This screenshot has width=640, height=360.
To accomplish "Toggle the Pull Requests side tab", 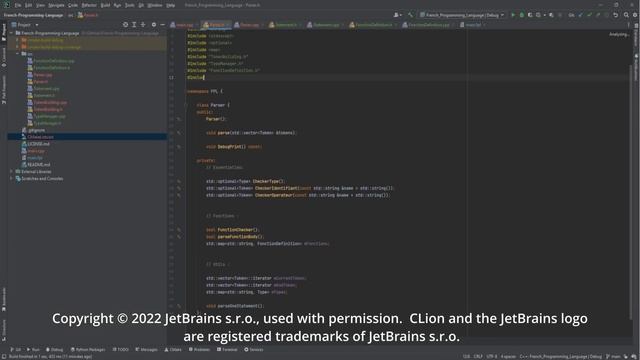I will point(4,90).
